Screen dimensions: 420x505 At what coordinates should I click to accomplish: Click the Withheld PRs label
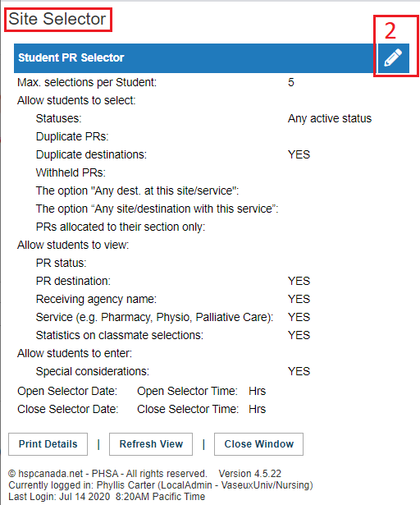71,172
